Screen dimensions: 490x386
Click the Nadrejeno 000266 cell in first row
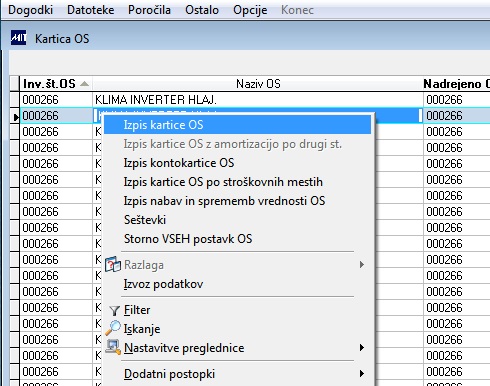coord(457,100)
